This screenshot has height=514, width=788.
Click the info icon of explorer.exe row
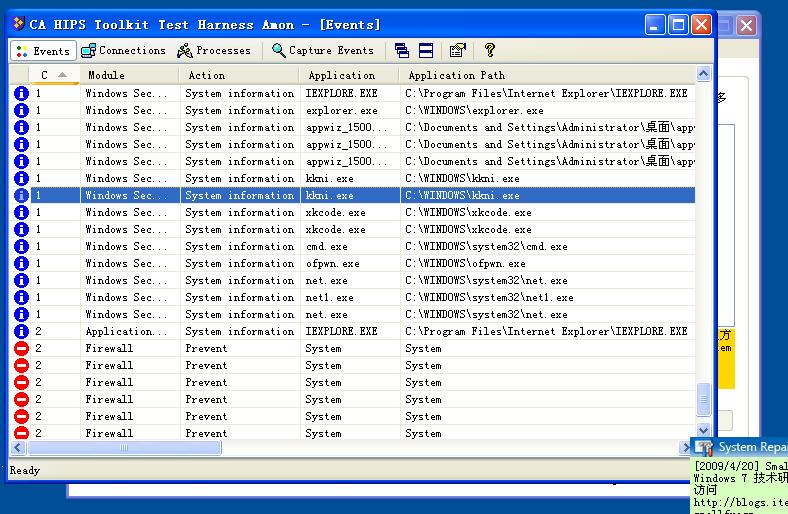pos(21,111)
